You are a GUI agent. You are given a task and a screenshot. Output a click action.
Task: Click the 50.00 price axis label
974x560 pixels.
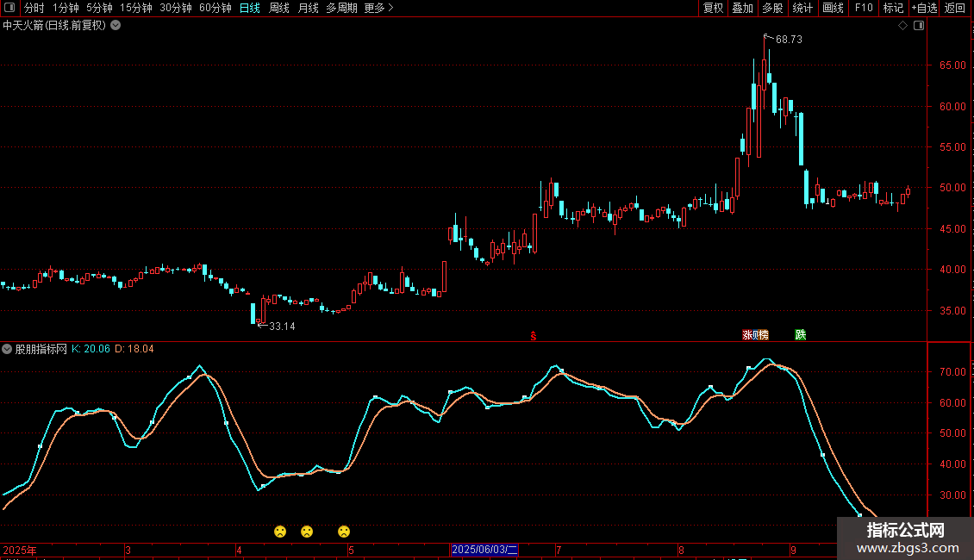[952, 188]
